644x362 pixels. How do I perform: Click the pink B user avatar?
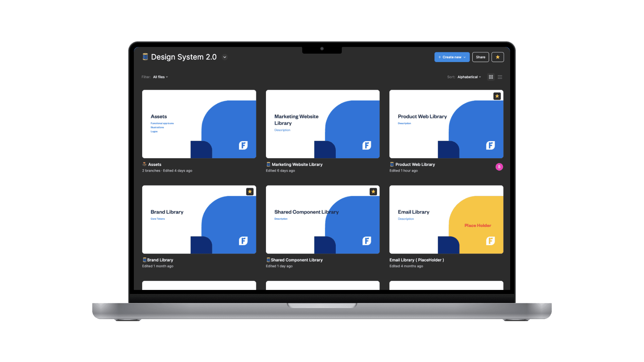pos(499,167)
